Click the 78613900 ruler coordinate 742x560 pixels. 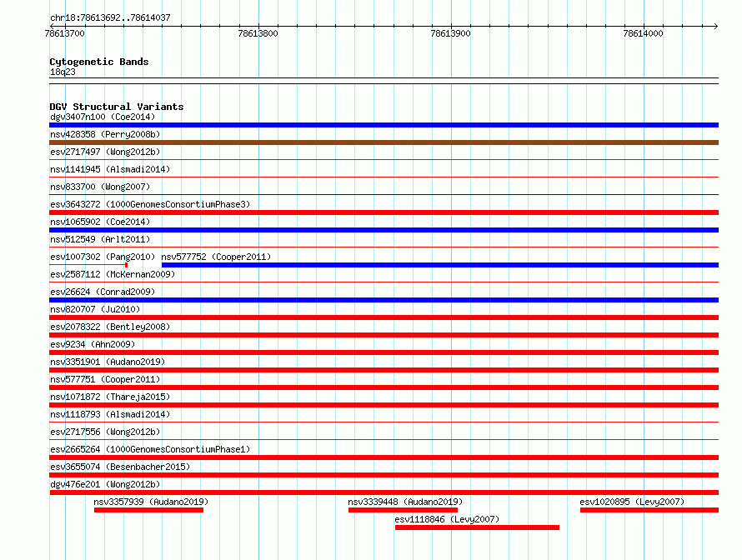[450, 33]
